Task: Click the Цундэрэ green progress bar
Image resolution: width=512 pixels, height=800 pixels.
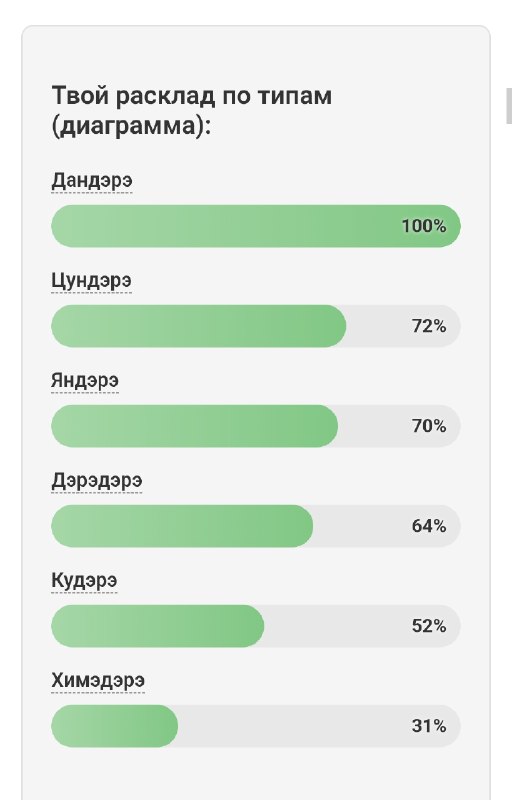Action: [199, 326]
